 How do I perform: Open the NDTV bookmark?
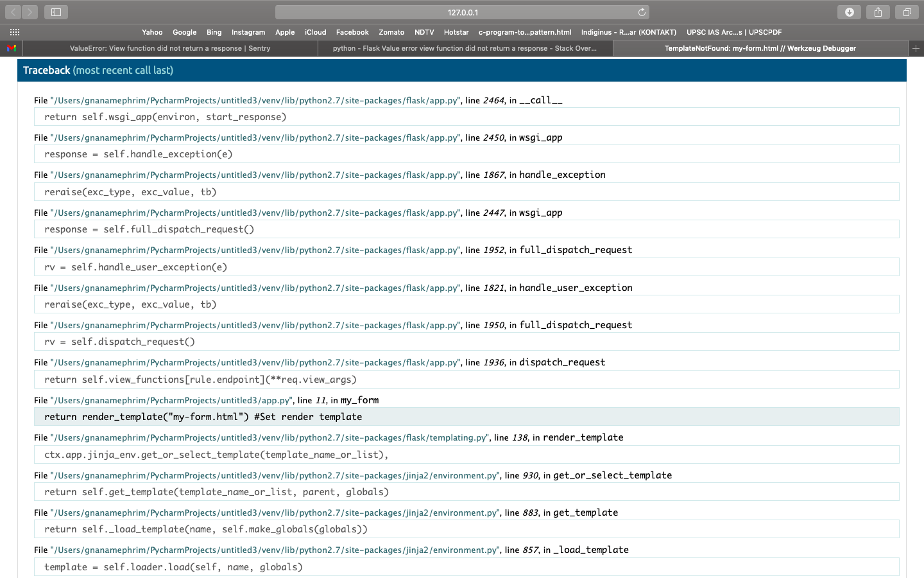click(424, 32)
